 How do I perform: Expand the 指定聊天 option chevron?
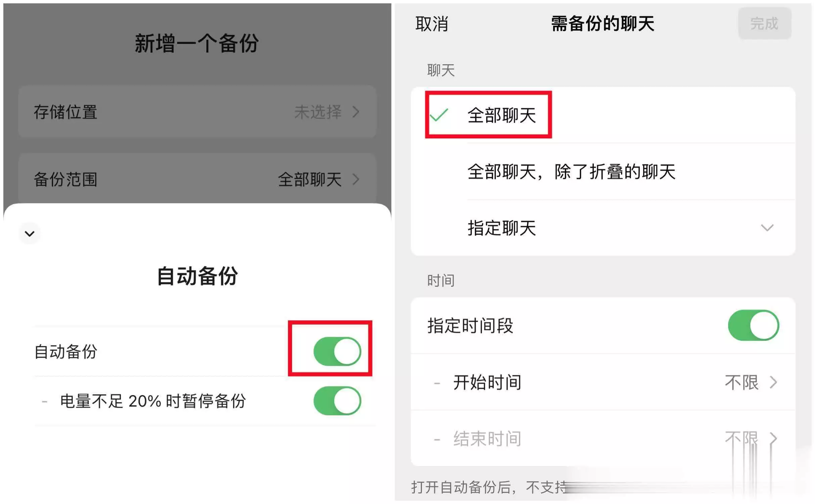[x=767, y=228]
